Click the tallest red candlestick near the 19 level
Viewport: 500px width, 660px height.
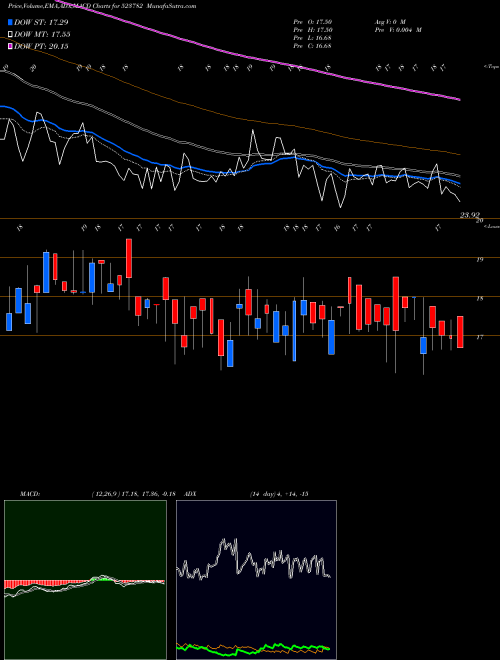tap(129, 258)
